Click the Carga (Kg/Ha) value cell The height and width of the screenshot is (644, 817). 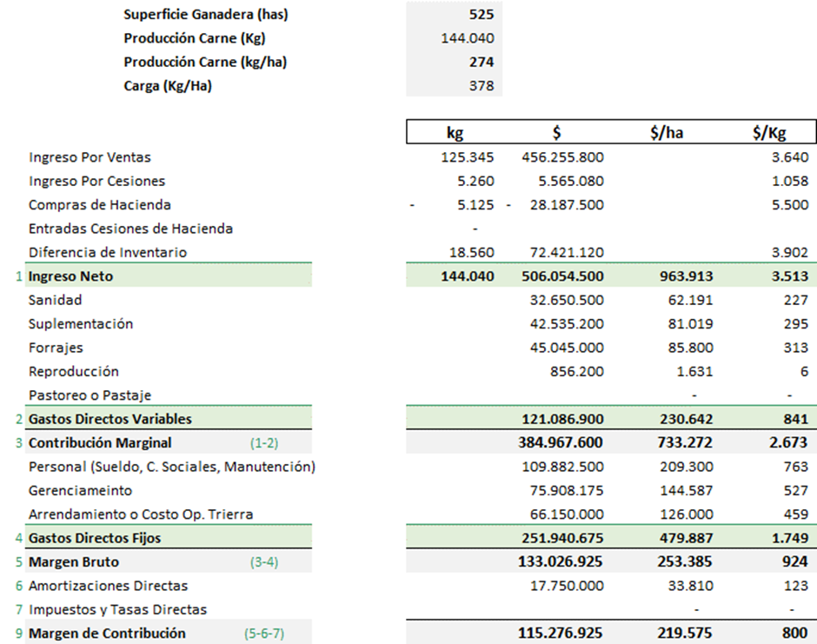pyautogui.click(x=480, y=86)
